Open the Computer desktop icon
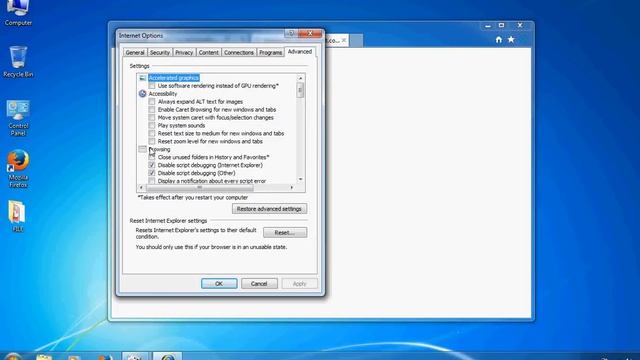Viewport: 640px width, 360px height. [18, 12]
